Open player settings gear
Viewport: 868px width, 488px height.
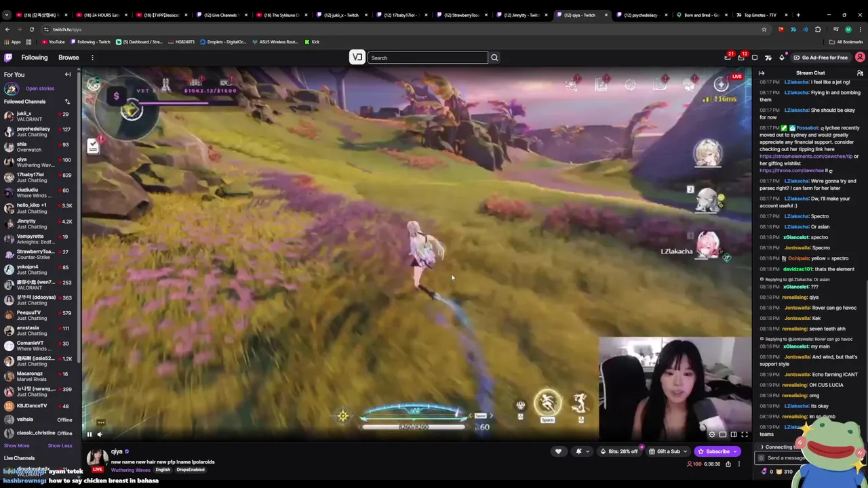pos(711,434)
